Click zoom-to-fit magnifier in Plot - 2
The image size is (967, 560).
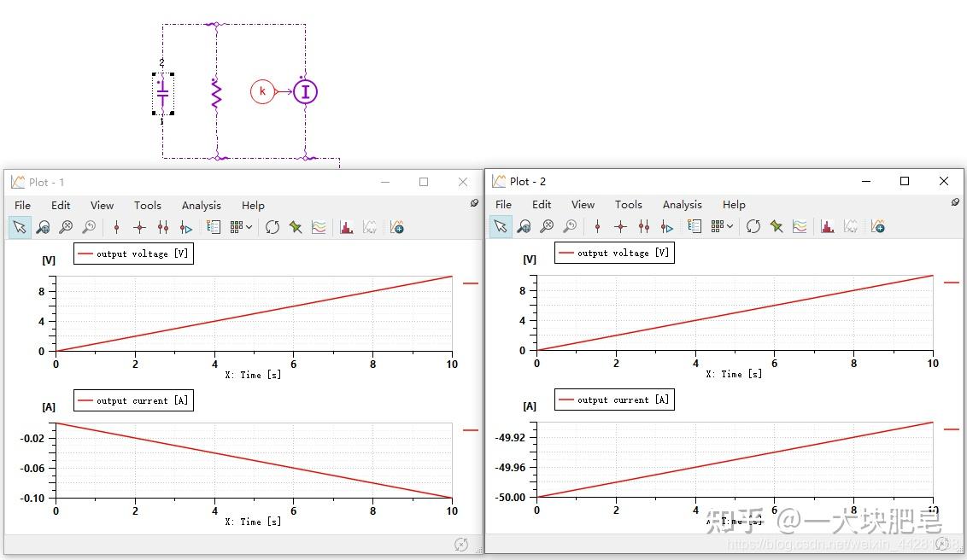click(x=547, y=226)
